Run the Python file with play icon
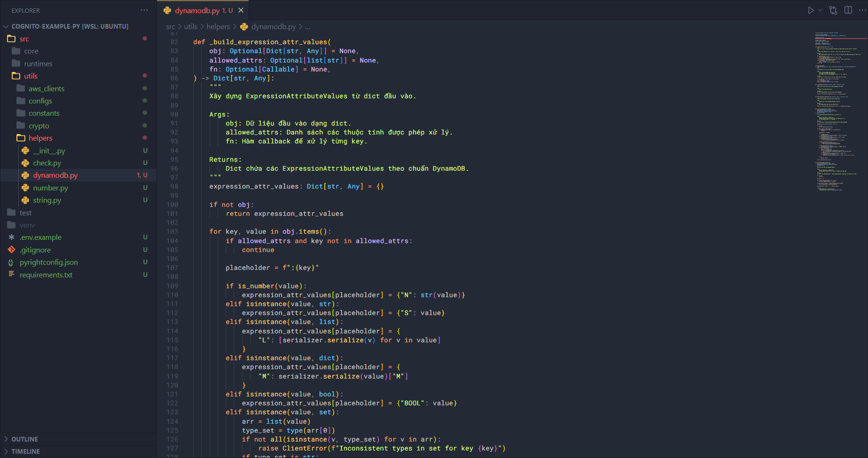This screenshot has height=458, width=868. point(811,10)
